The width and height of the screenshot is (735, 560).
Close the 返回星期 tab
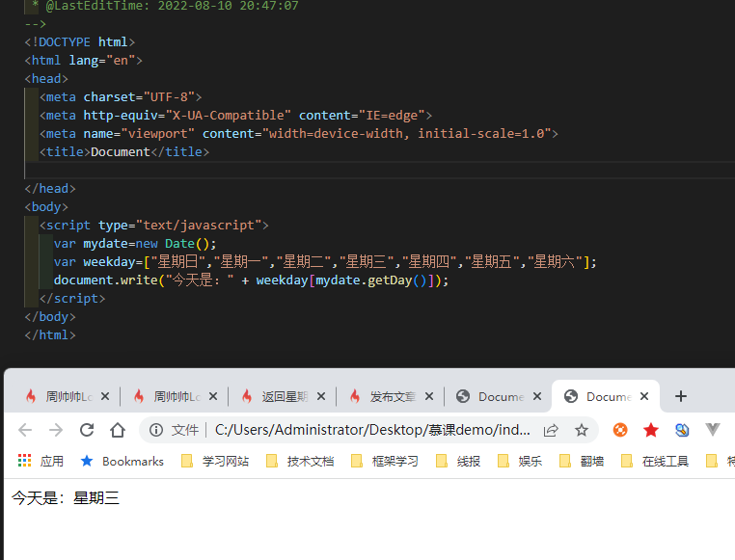click(321, 396)
